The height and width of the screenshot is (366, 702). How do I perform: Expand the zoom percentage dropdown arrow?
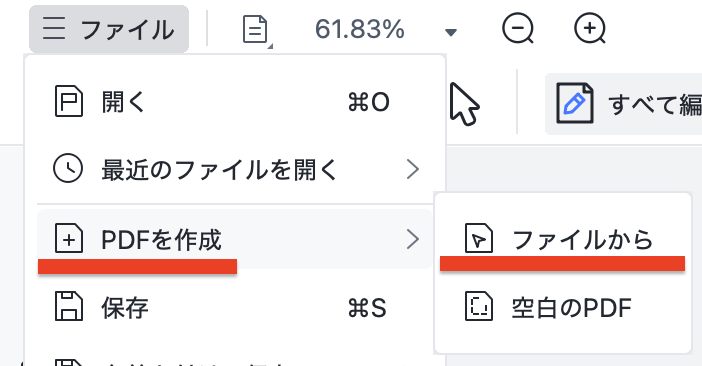point(451,32)
